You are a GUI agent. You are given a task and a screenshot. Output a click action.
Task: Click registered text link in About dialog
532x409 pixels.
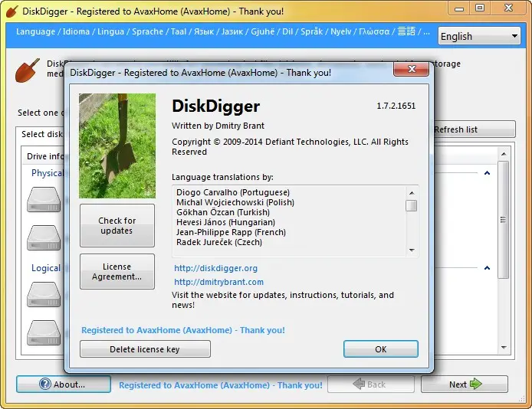(x=183, y=330)
